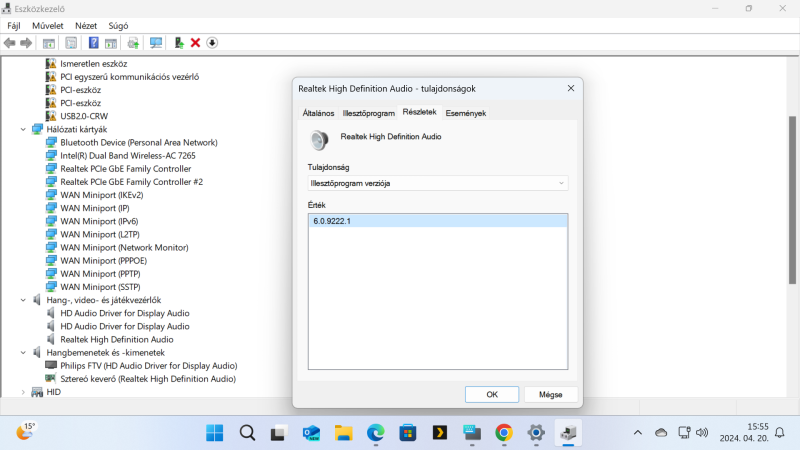Viewport: 800px width, 450px height.
Task: Select the value 6.0.9222.1 in Érték list
Action: (x=438, y=221)
